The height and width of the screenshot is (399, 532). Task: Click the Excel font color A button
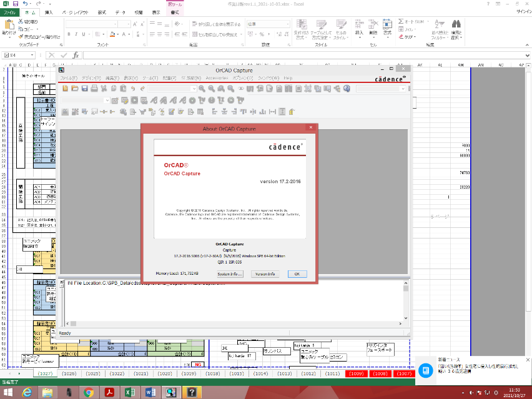point(124,34)
